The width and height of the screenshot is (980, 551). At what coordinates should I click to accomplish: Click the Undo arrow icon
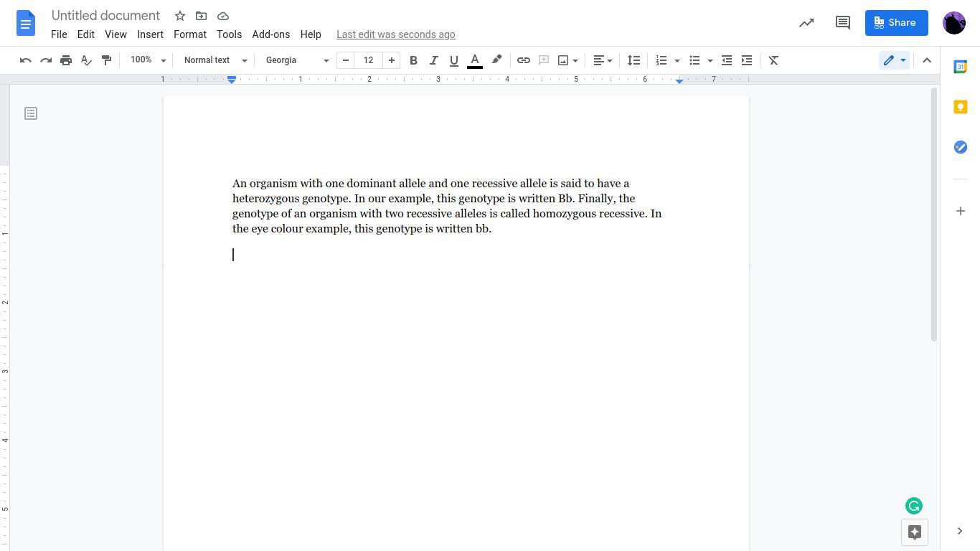point(26,60)
